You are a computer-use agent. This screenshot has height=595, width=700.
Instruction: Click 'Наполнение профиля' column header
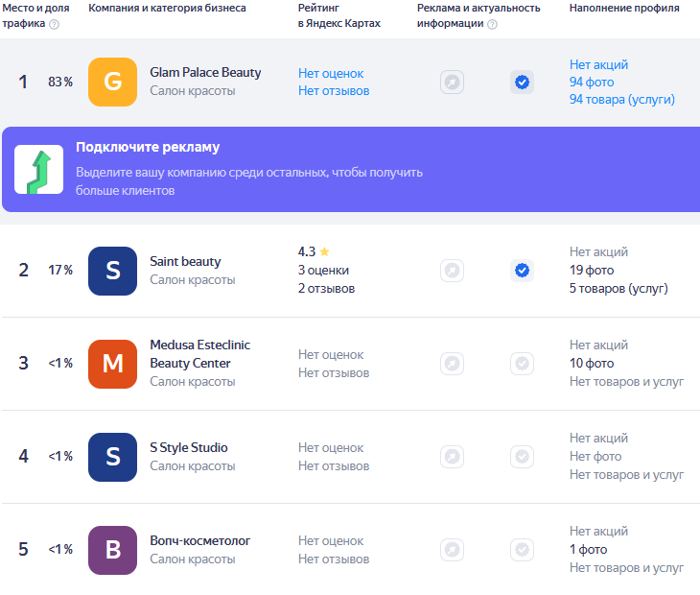click(624, 8)
